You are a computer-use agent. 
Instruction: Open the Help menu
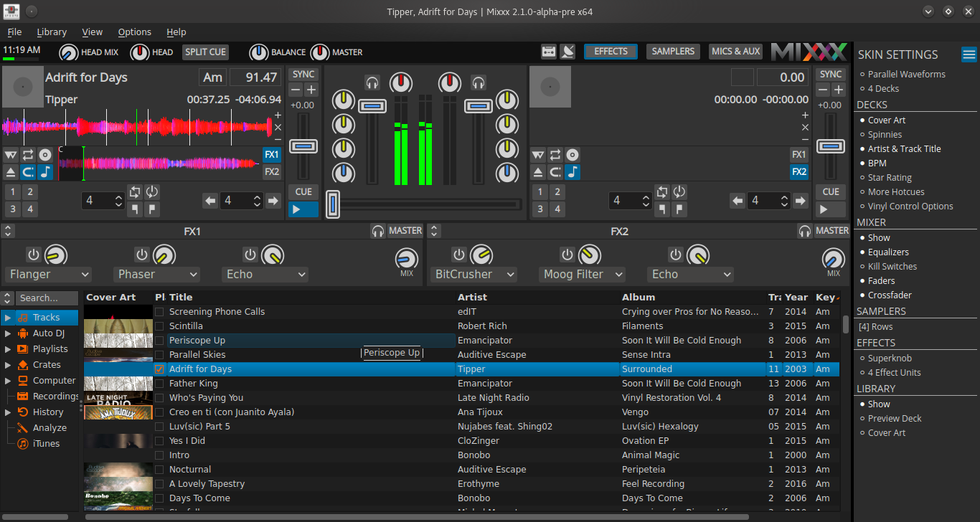pyautogui.click(x=176, y=32)
